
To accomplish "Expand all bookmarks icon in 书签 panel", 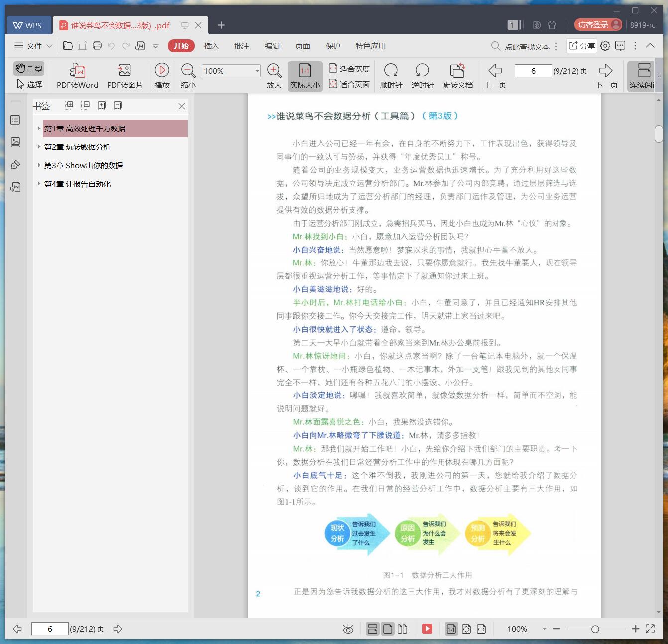I will tap(69, 105).
